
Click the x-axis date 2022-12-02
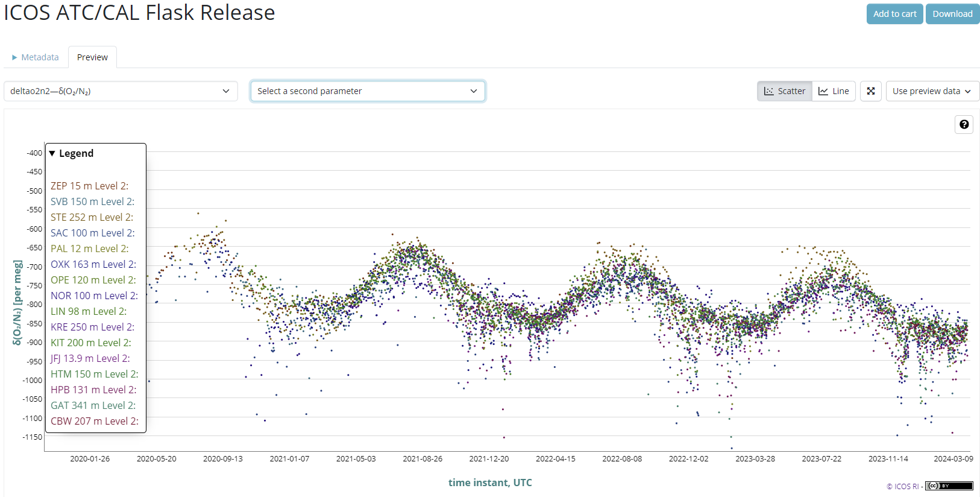tap(689, 459)
